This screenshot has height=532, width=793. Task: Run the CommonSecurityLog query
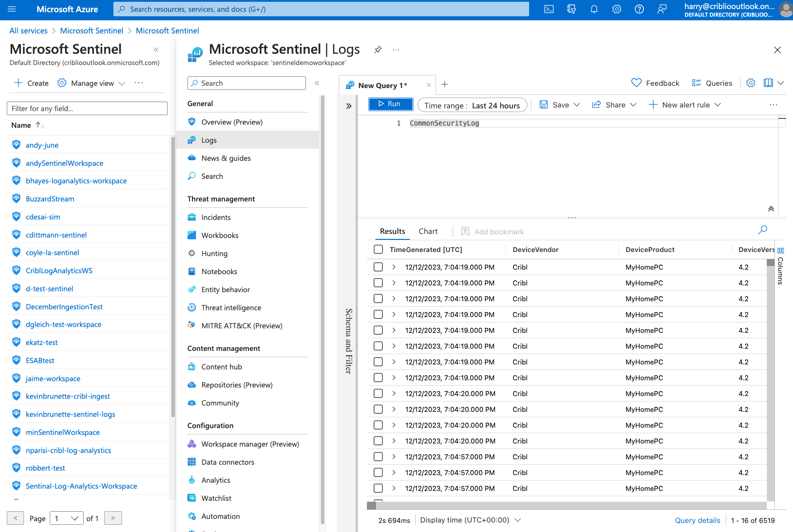(390, 104)
